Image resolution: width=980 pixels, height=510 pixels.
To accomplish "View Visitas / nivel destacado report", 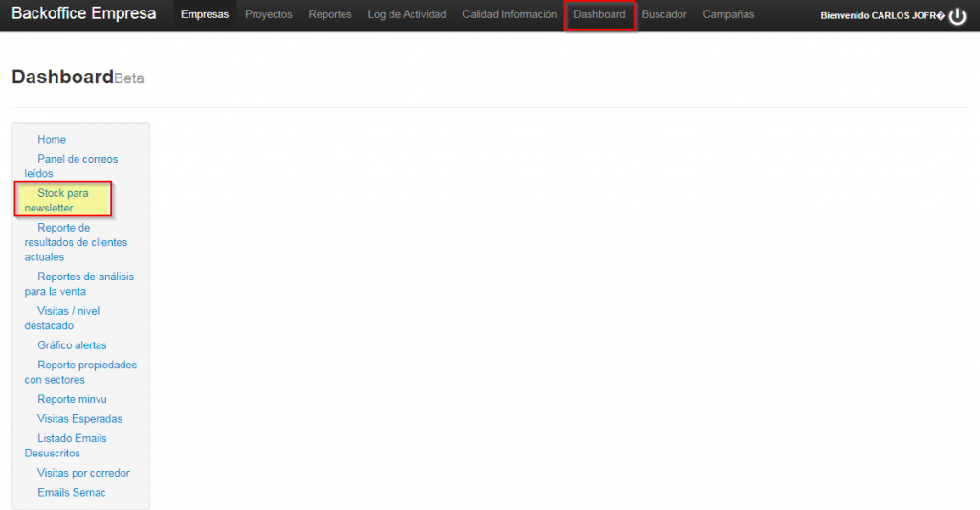I will click(68, 311).
